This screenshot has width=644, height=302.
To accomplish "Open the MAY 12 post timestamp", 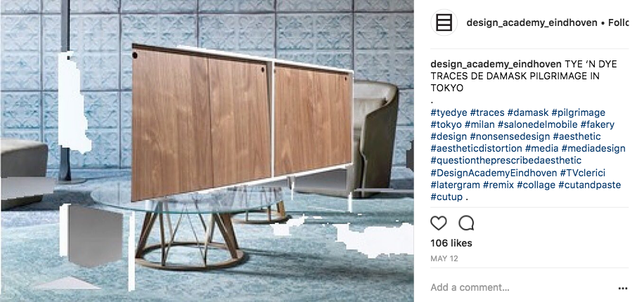I will click(444, 258).
